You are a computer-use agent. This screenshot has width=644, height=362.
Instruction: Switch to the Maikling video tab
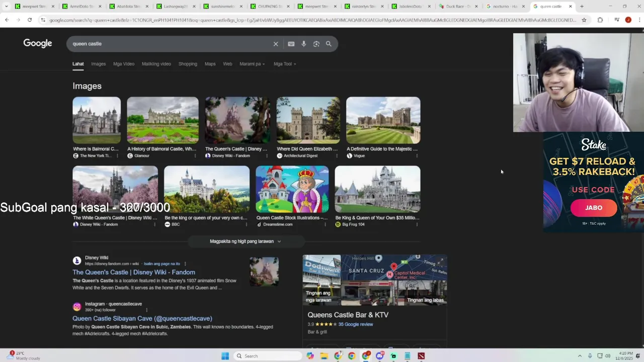point(156,64)
